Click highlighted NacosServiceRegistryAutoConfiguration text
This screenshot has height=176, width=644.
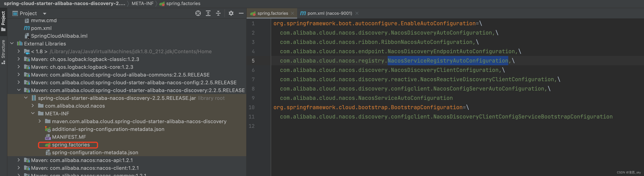click(448, 61)
